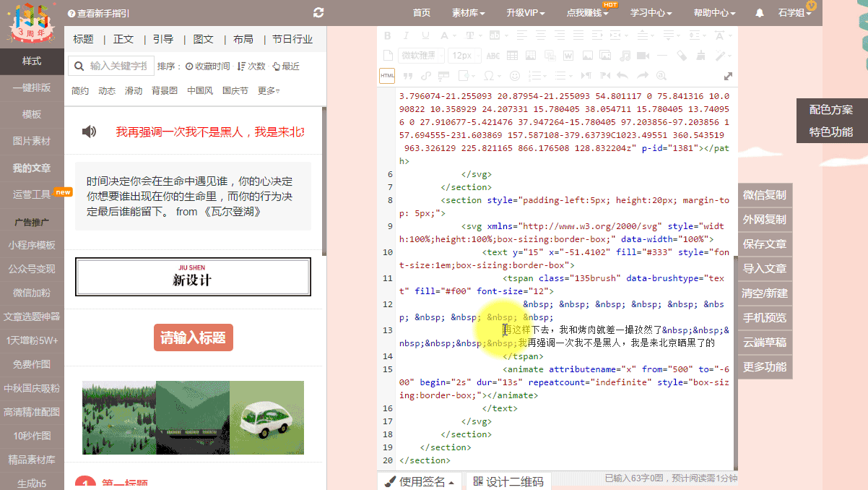This screenshot has width=868, height=490.
Task: Open the notification bell
Action: point(760,13)
